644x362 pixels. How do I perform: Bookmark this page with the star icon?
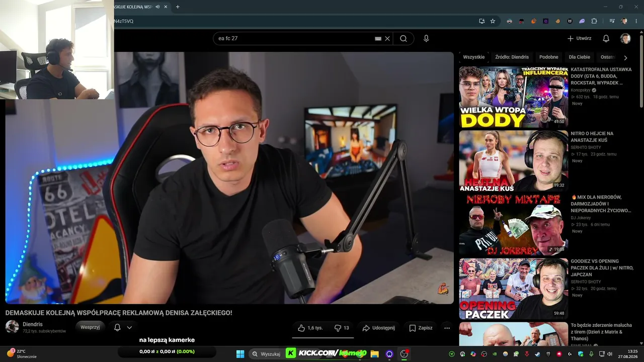(x=493, y=21)
